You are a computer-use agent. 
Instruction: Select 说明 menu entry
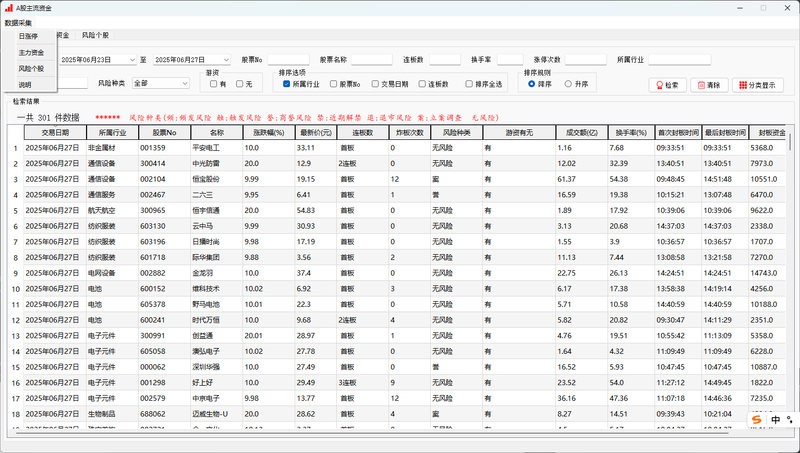[x=25, y=85]
